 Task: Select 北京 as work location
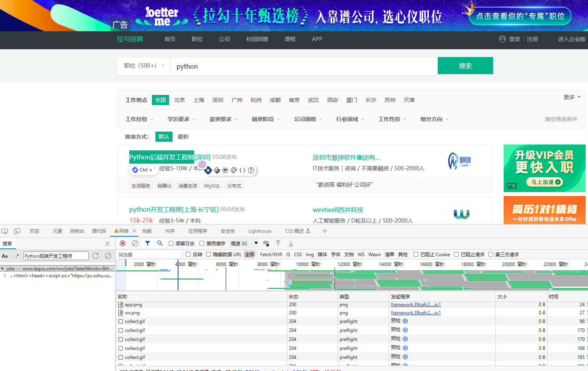pos(180,100)
